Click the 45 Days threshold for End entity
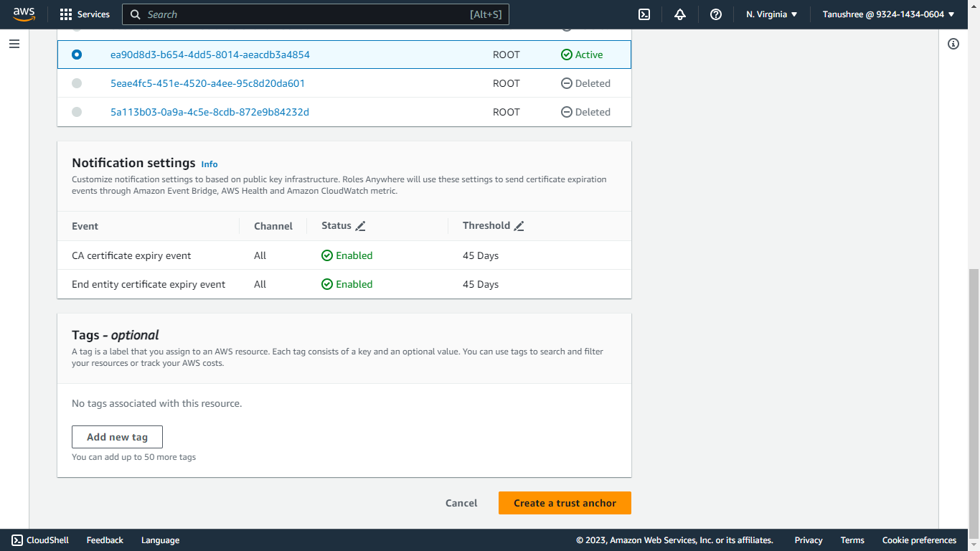Viewport: 980px width, 551px height. [481, 284]
